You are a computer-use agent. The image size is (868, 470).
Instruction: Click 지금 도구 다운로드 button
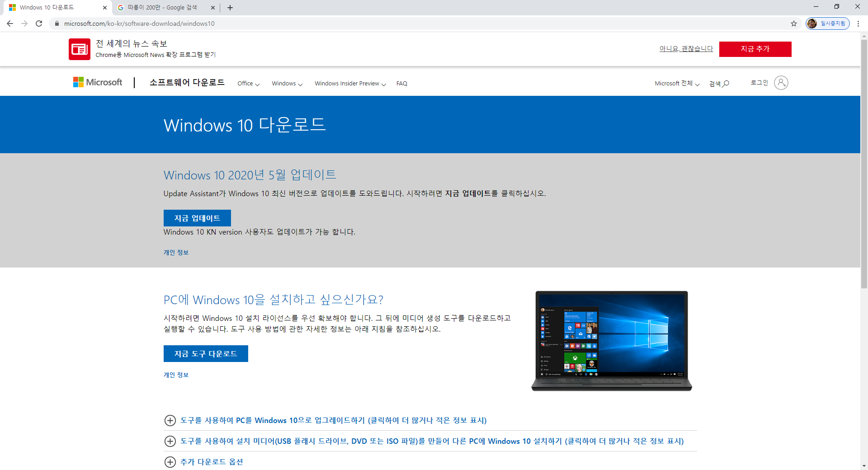[x=206, y=353]
